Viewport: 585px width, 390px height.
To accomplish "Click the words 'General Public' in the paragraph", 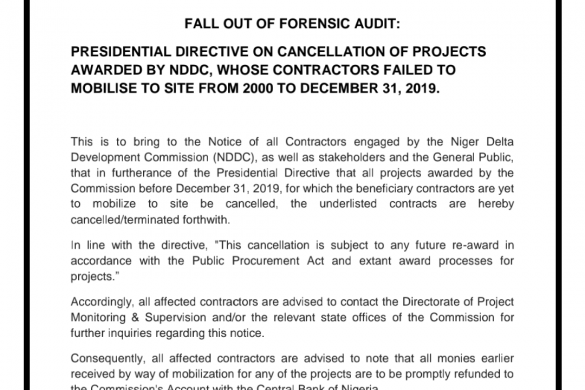I will pos(471,157).
